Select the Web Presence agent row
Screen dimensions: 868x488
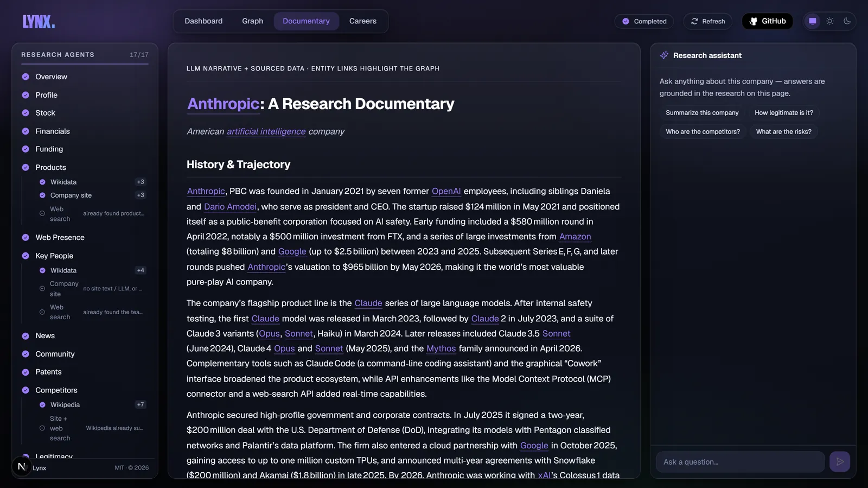[85, 237]
